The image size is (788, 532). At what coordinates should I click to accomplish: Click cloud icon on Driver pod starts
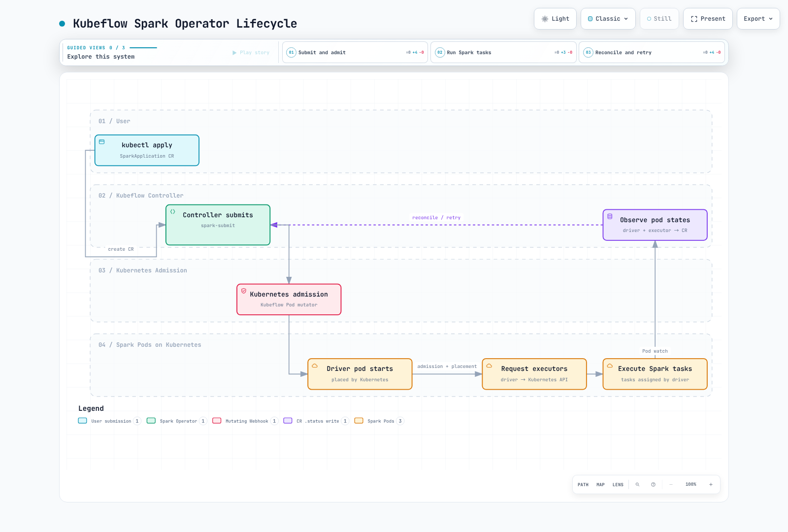tap(315, 366)
